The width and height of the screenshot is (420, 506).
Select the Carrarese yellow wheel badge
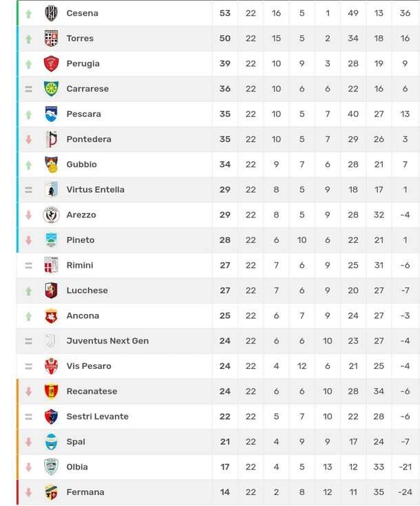[x=51, y=89]
